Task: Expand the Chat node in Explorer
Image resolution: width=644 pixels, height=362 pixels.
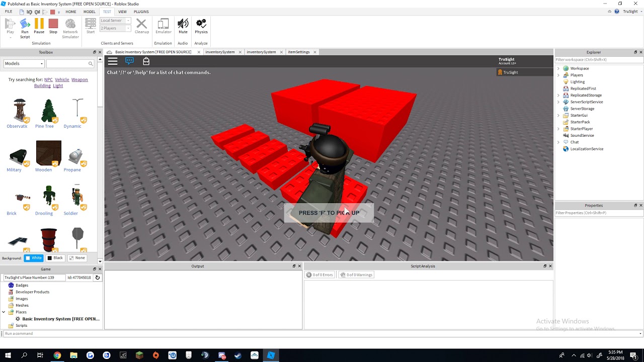Action: pos(558,142)
